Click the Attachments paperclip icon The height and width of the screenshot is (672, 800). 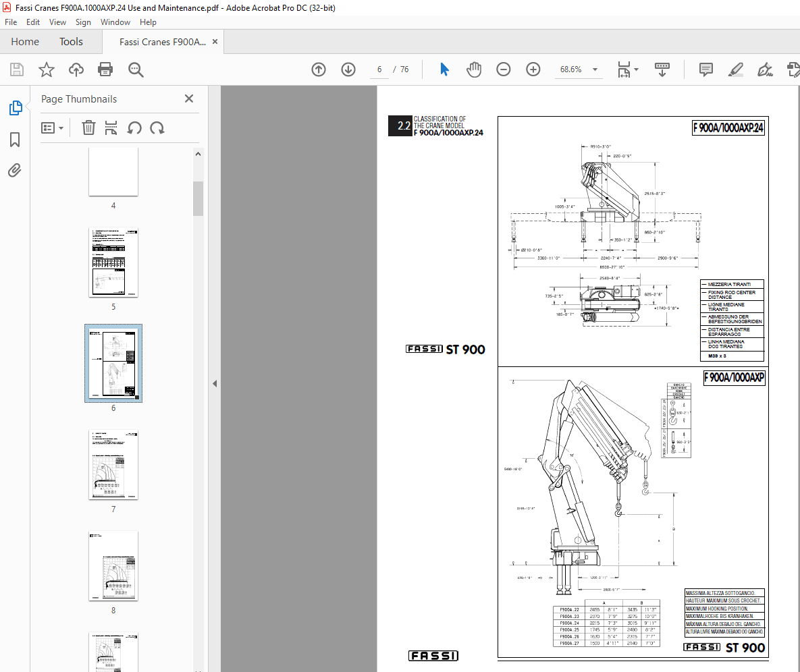(14, 170)
